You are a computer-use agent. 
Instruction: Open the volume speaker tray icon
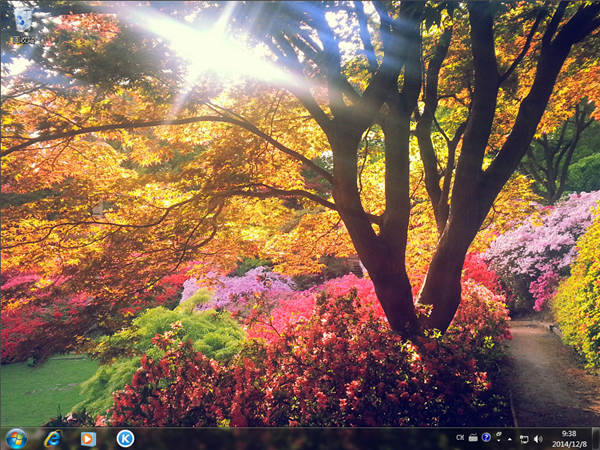(538, 439)
